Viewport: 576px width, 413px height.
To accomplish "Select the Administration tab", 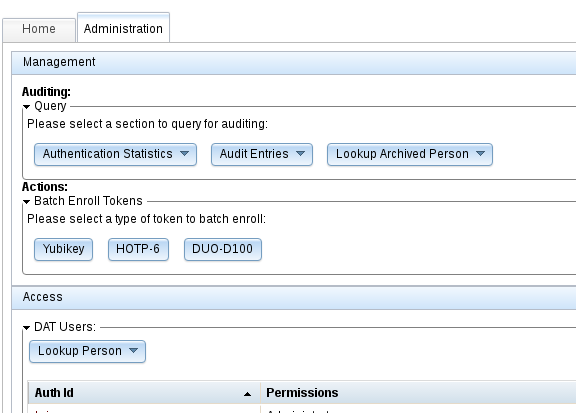I will (x=123, y=28).
